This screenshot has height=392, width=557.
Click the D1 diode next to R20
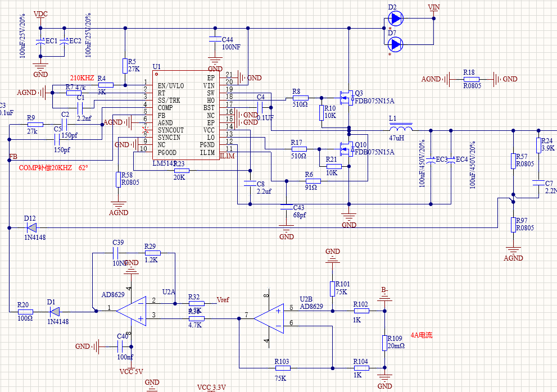56,311
